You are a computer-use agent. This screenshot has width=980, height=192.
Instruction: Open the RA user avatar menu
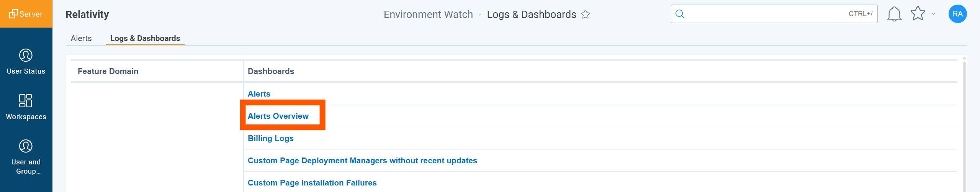[957, 14]
